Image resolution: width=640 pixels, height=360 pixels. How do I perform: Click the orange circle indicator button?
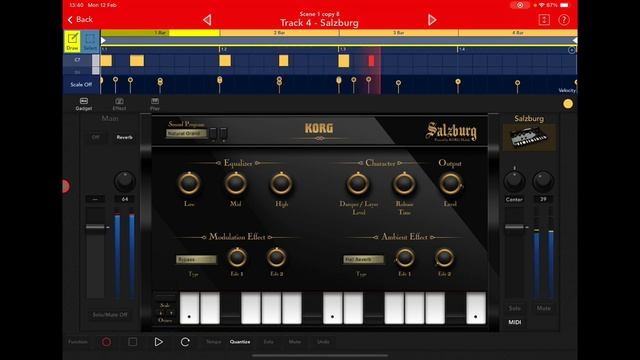pyautogui.click(x=568, y=104)
